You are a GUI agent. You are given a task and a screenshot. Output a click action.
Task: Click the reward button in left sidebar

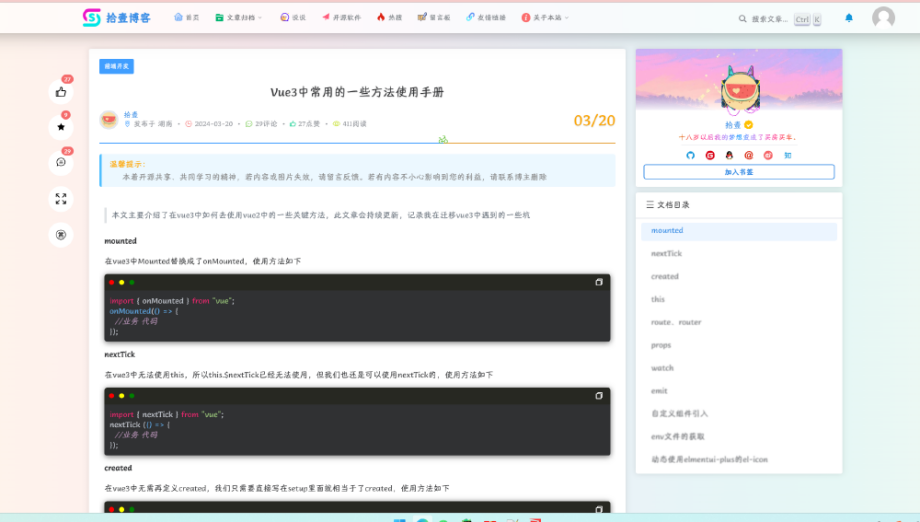[61, 235]
